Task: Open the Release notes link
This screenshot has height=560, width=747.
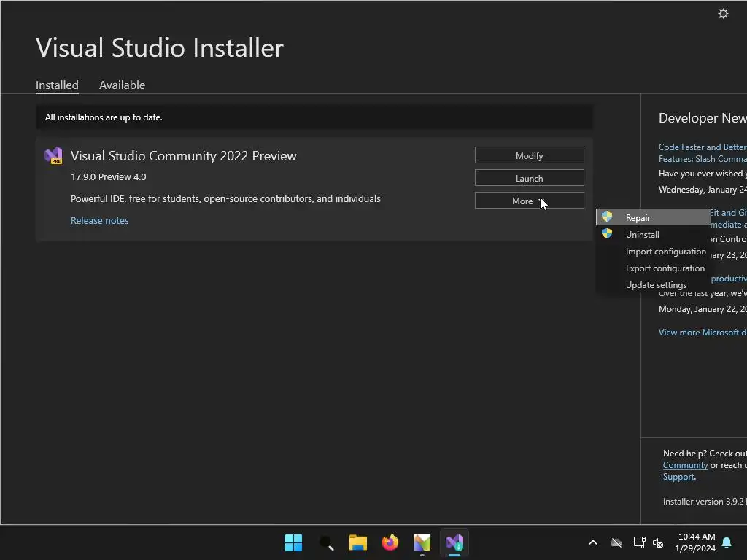Action: pos(99,220)
